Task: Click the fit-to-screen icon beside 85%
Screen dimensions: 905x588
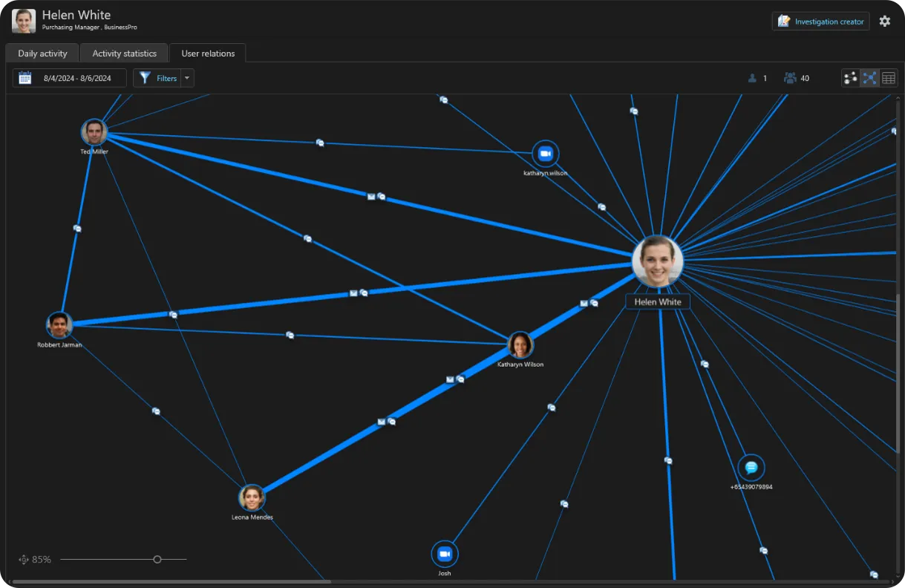Action: click(23, 559)
